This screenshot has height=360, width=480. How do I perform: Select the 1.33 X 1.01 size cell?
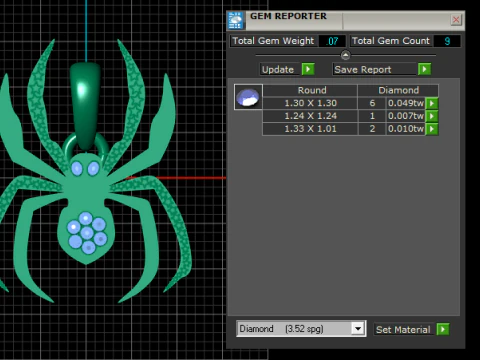click(310, 129)
